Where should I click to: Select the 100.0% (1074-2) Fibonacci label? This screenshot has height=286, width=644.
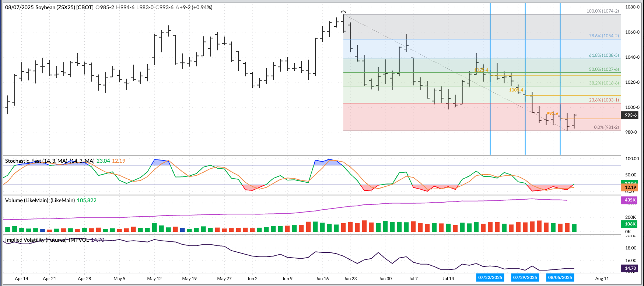click(x=602, y=11)
